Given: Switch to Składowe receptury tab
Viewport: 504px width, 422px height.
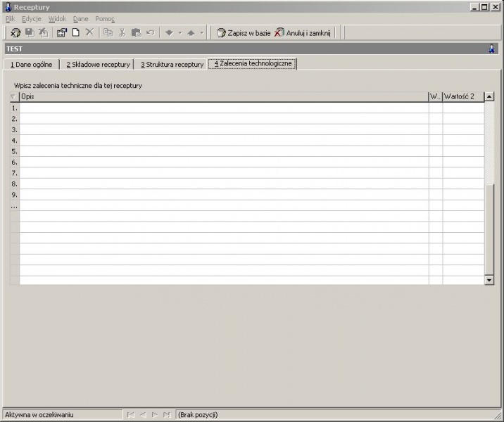Looking at the screenshot, I should pos(98,65).
